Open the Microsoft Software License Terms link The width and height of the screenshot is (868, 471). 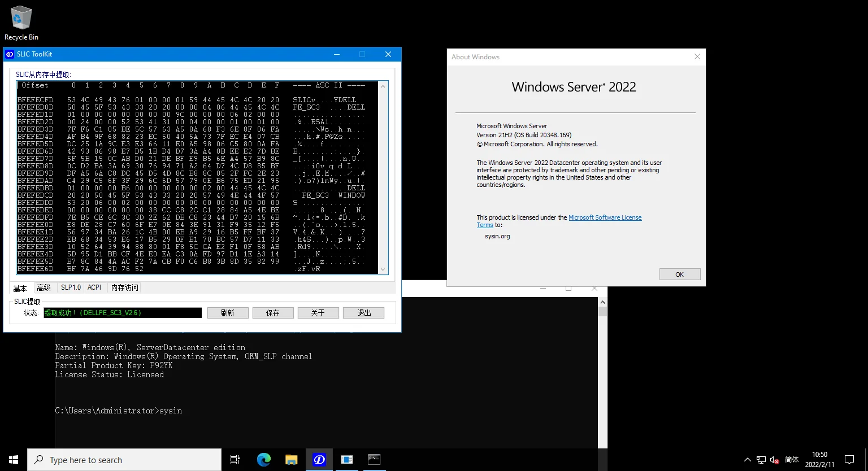[605, 217]
